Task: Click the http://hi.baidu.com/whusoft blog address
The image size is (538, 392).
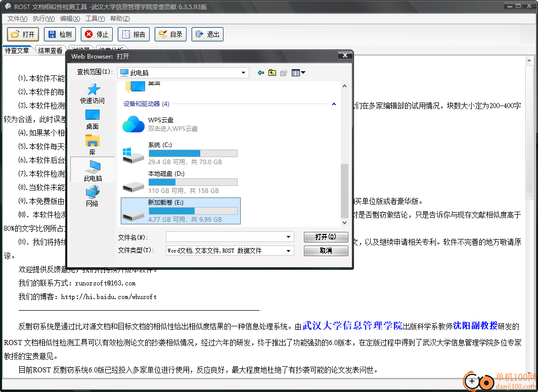Action: pyautogui.click(x=109, y=297)
